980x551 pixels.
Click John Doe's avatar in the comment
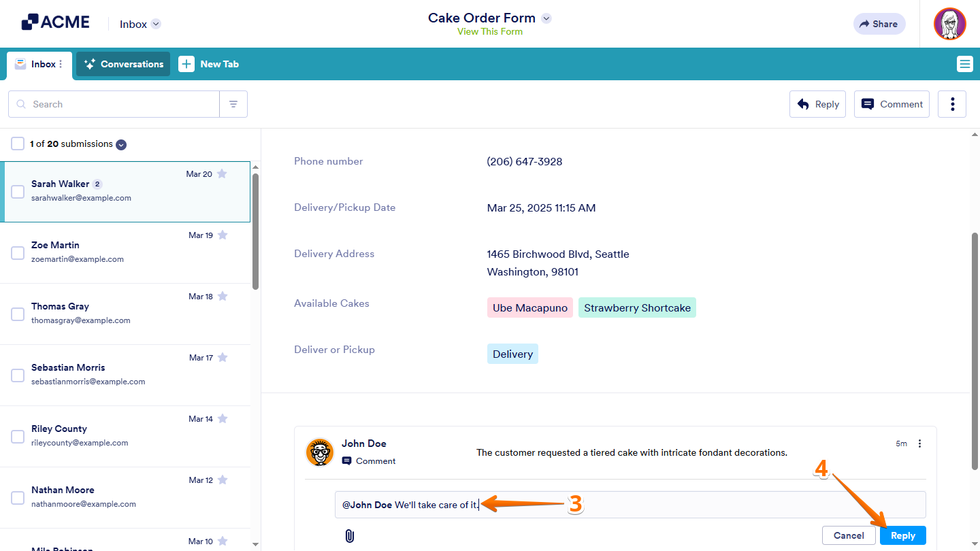click(x=318, y=452)
